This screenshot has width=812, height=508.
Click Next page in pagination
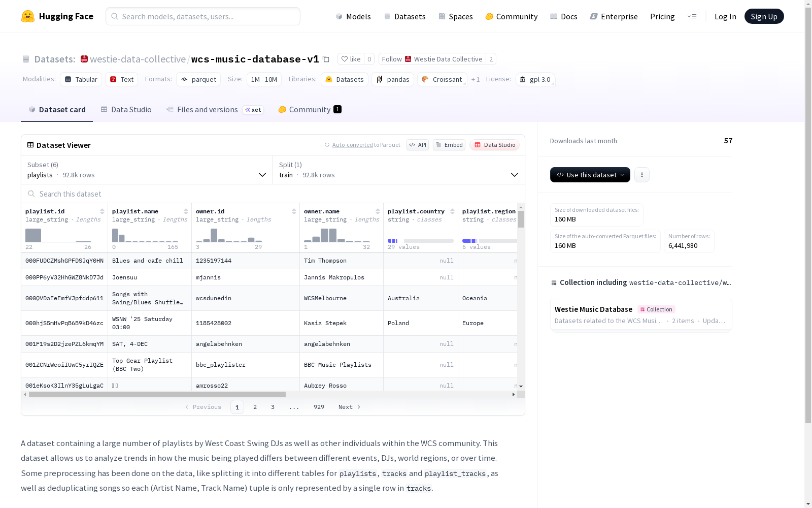pyautogui.click(x=349, y=407)
